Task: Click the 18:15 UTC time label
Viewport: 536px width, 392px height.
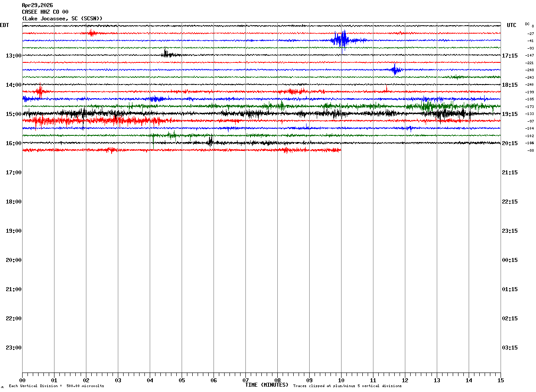Action: coord(510,85)
